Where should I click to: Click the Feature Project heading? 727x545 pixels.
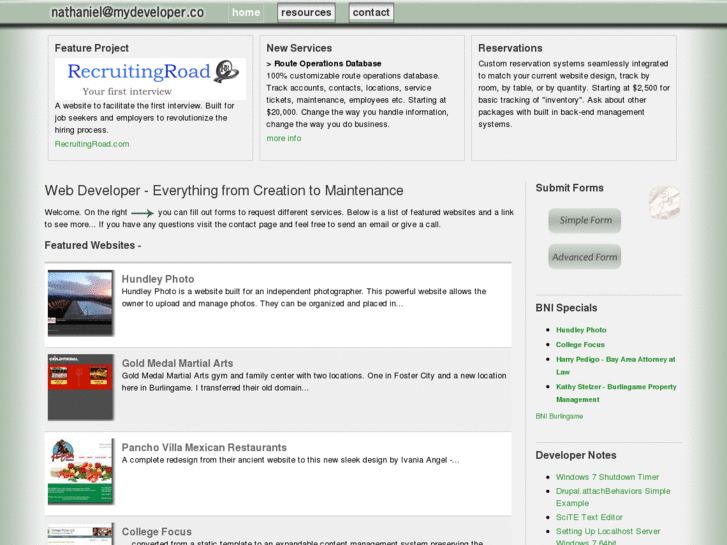(91, 48)
